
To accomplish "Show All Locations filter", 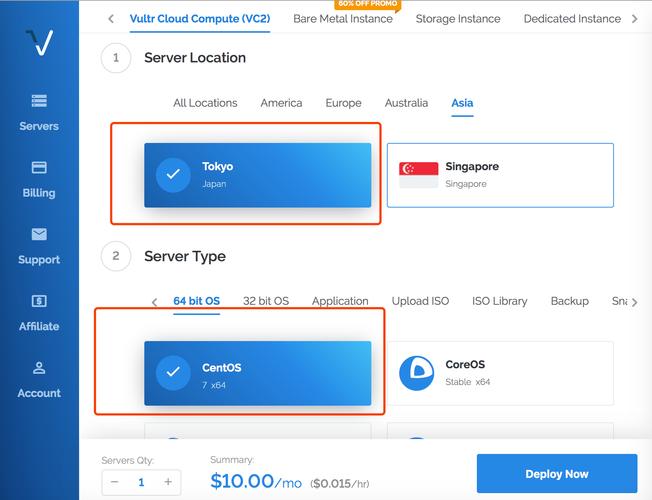I will point(205,103).
